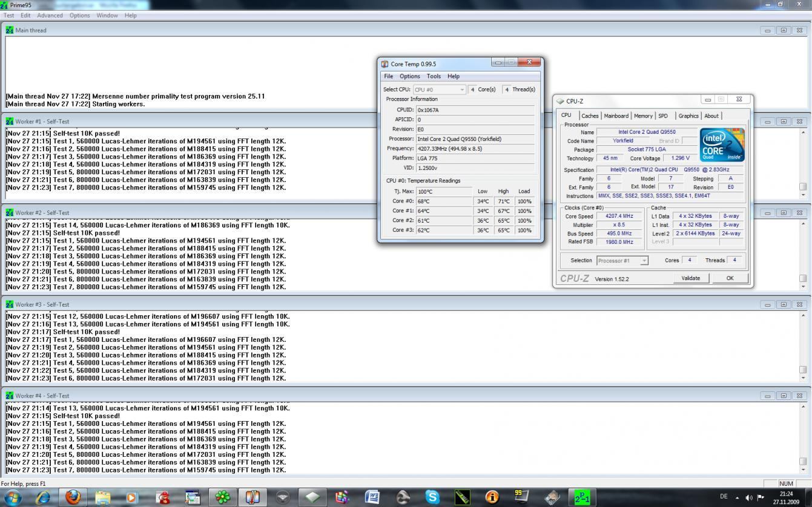Screen dimensions: 812x507
Task: Open Prime95 Window menu
Action: (107, 15)
